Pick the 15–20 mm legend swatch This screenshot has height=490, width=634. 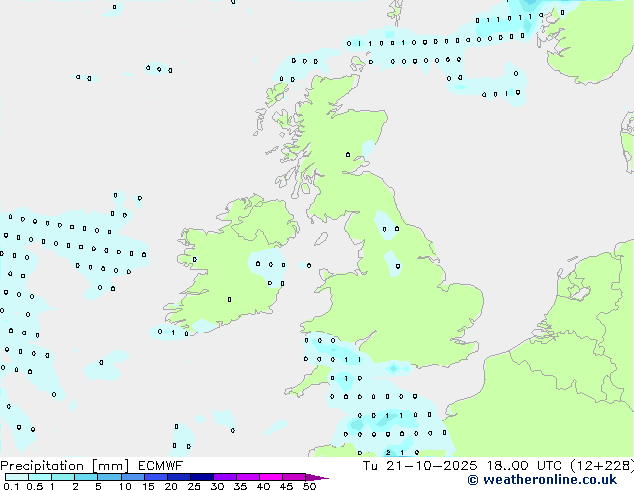(x=155, y=477)
